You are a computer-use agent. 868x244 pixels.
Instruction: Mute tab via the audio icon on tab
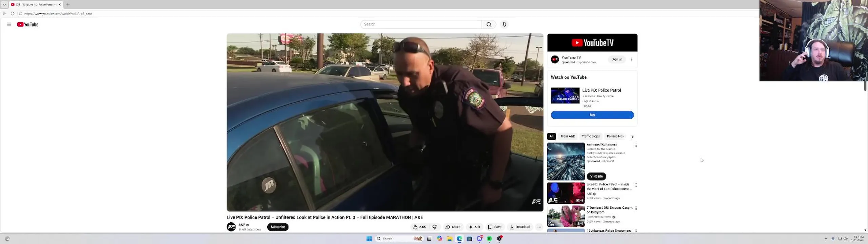tap(18, 4)
